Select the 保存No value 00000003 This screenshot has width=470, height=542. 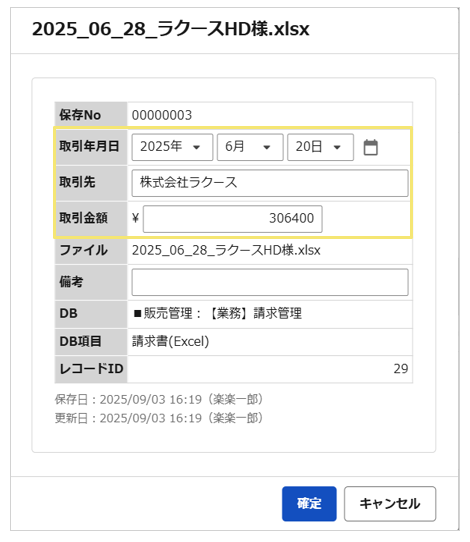coord(162,115)
